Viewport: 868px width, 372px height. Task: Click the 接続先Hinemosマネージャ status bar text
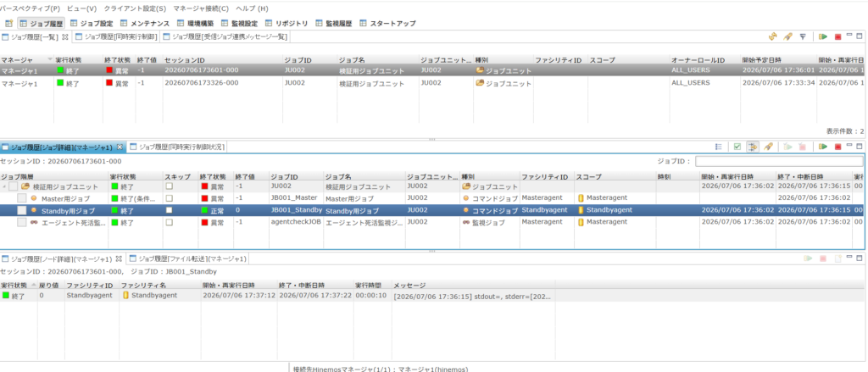tap(381, 368)
